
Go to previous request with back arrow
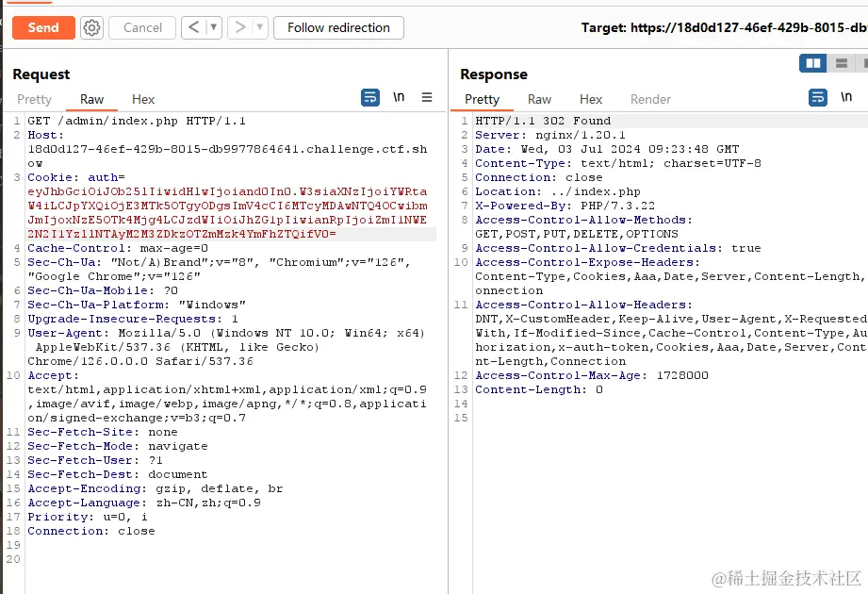(x=194, y=27)
